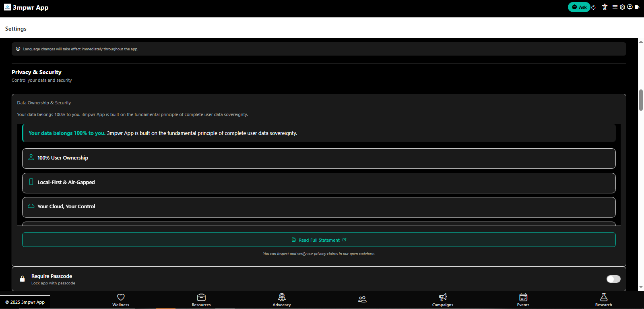Open accessibility options icon

point(605,7)
